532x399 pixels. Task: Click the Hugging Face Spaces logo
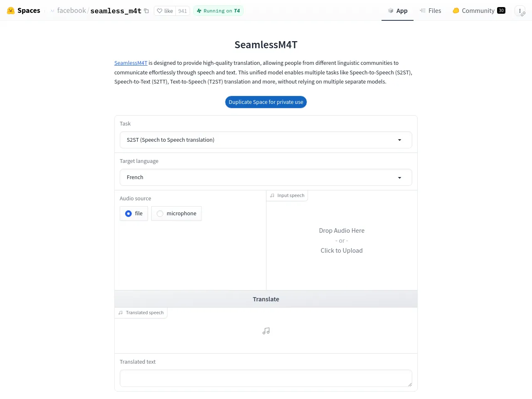11,11
